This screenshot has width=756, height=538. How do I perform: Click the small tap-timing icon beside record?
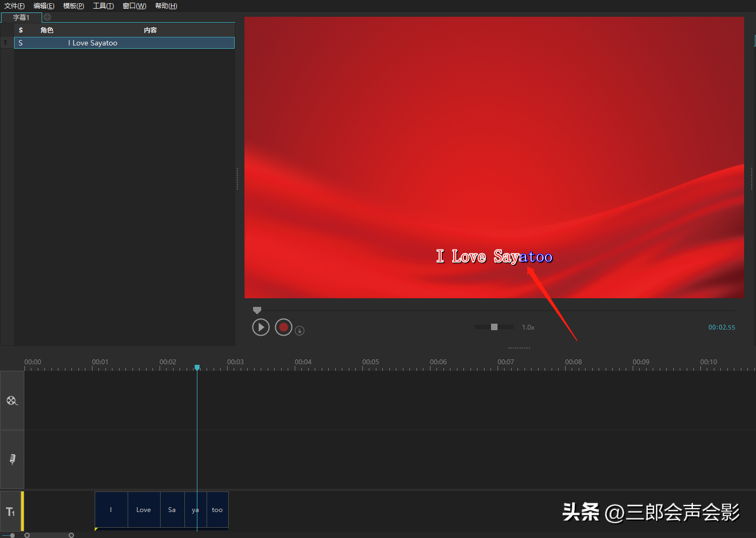click(300, 330)
